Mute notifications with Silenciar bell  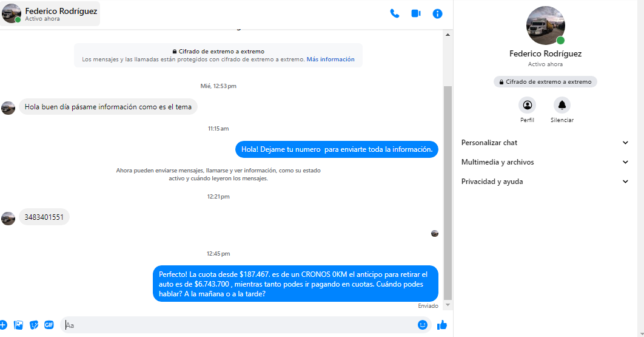(x=562, y=106)
